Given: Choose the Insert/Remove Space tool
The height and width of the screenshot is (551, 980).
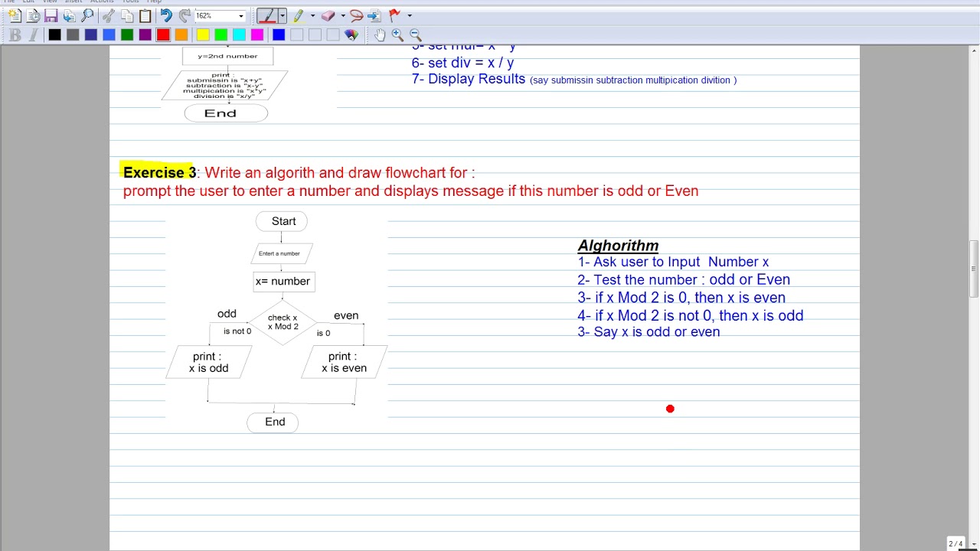Looking at the screenshot, I should click(374, 15).
